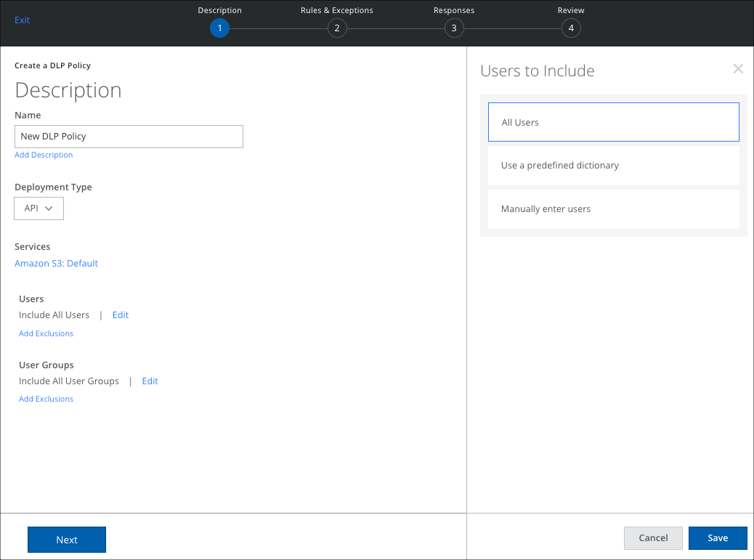Exit the DLP policy wizard
Viewport: 754px width, 560px height.
click(x=23, y=20)
